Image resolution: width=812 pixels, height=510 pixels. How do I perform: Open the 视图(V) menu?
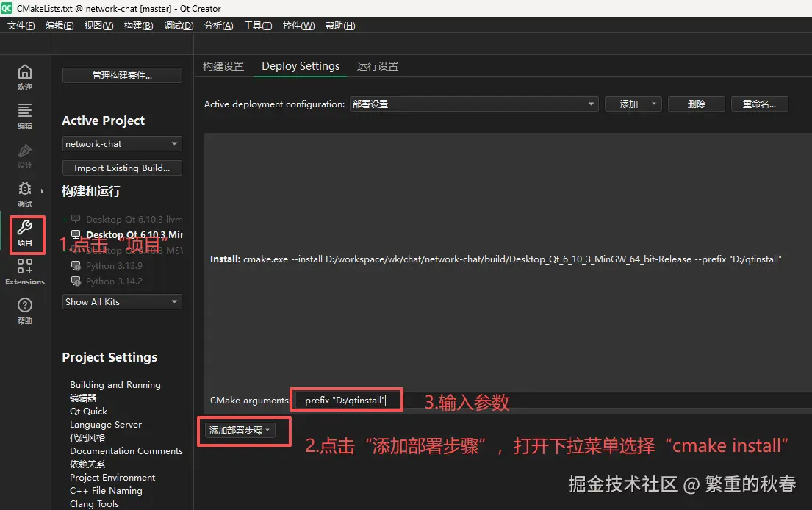(99, 26)
